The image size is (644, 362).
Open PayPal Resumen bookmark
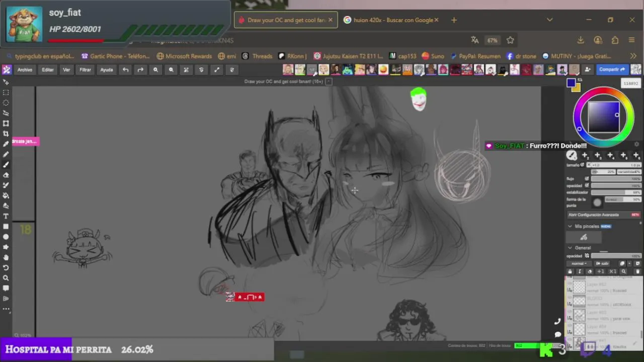pyautogui.click(x=475, y=56)
